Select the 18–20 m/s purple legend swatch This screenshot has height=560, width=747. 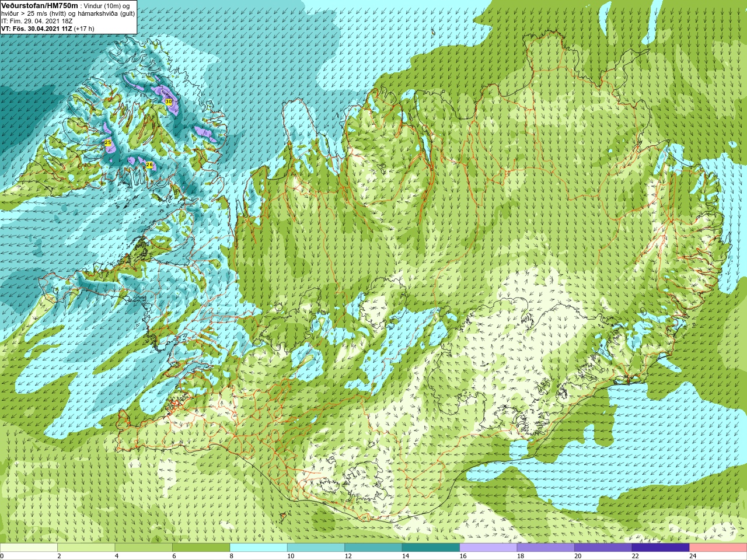(x=546, y=548)
